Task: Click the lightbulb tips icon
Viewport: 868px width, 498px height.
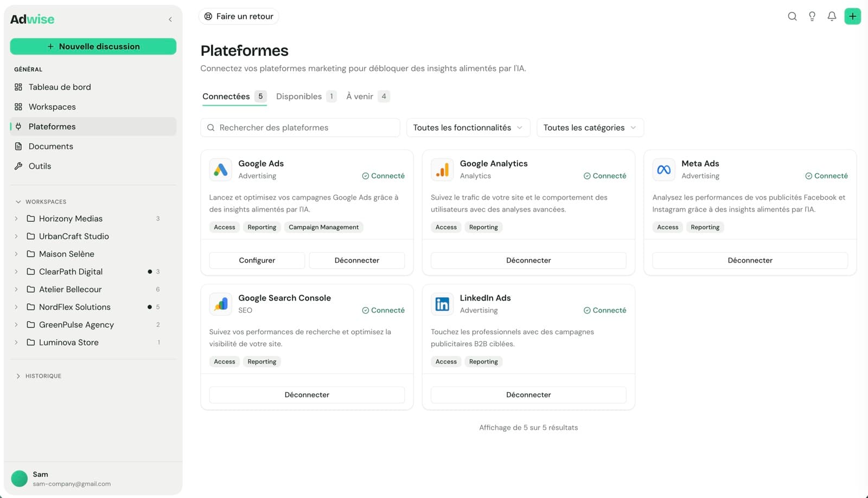Action: point(812,16)
